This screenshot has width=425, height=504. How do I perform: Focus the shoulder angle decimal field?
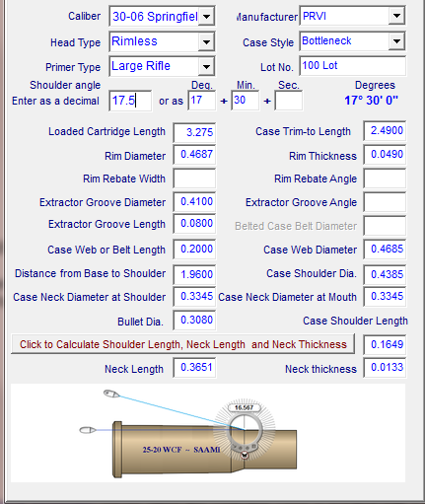click(130, 101)
